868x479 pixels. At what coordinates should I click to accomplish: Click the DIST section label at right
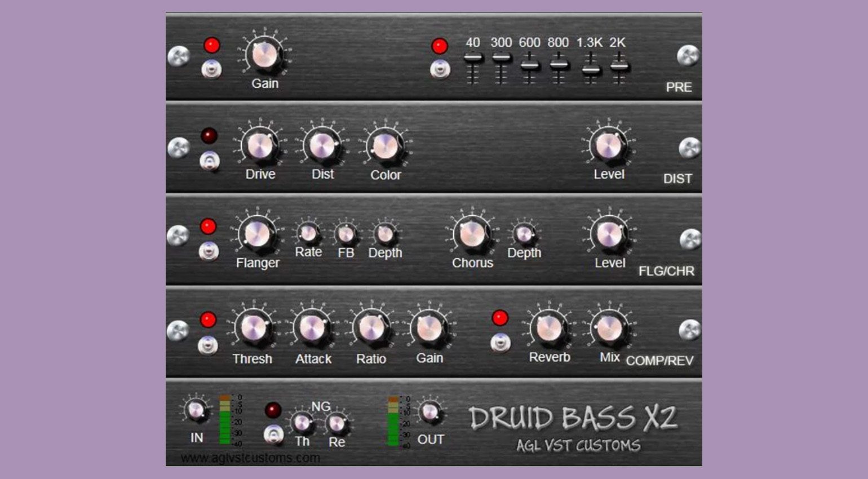point(677,179)
